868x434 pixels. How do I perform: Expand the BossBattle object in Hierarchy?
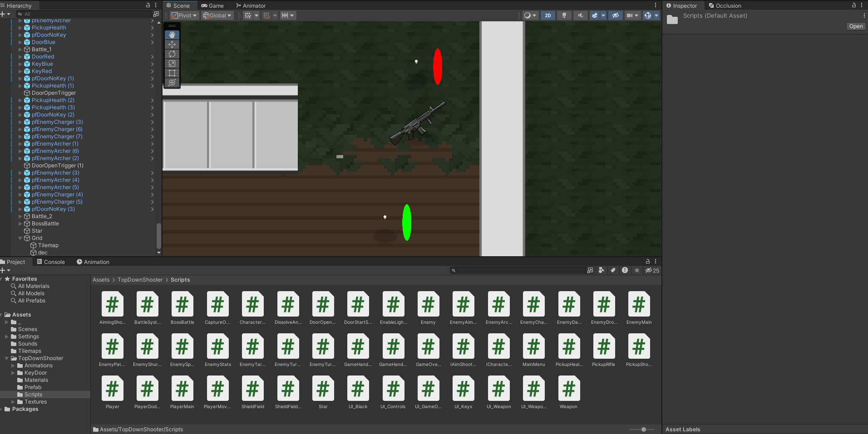20,224
